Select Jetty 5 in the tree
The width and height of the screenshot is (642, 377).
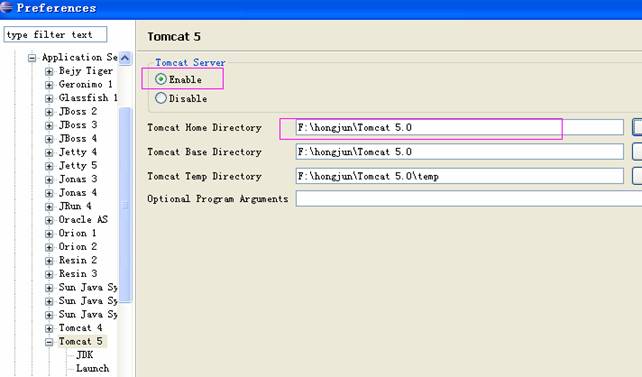78,165
